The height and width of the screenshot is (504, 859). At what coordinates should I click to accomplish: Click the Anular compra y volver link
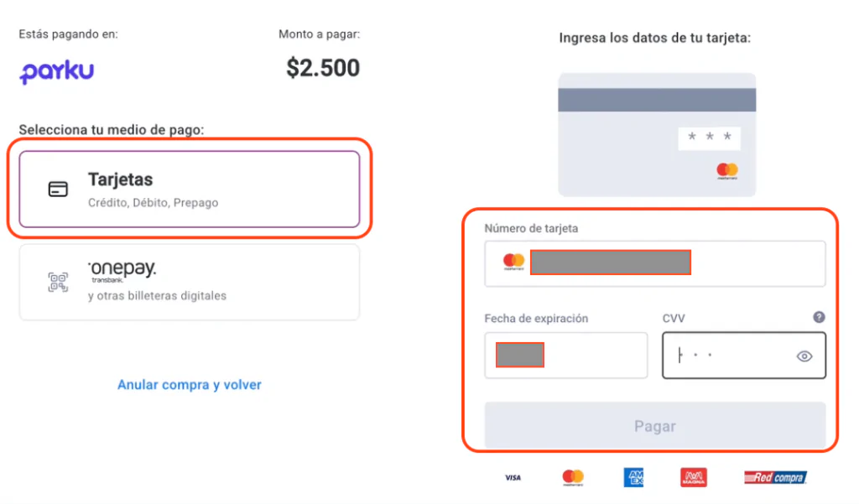[190, 385]
